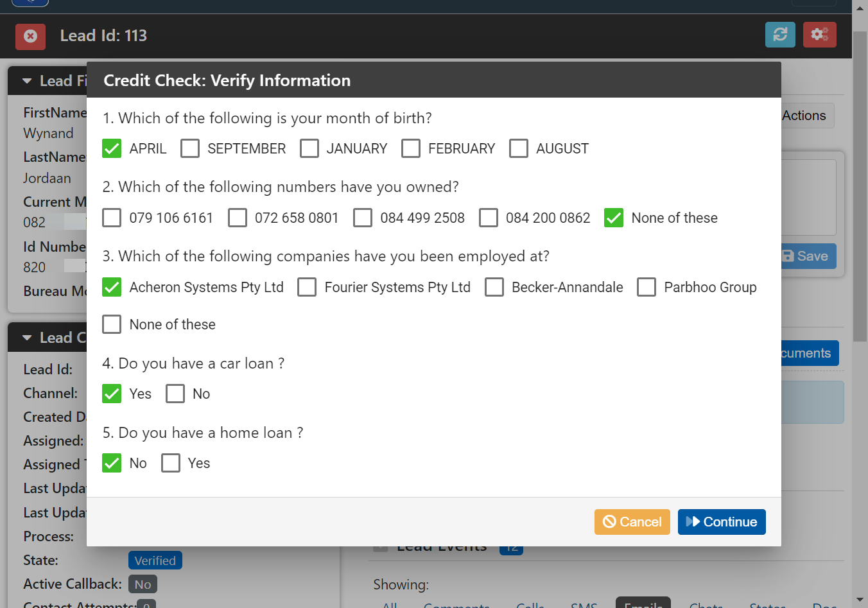Collapse the Lead Fields panel arrow
Screen dimensions: 868x608
click(x=27, y=81)
